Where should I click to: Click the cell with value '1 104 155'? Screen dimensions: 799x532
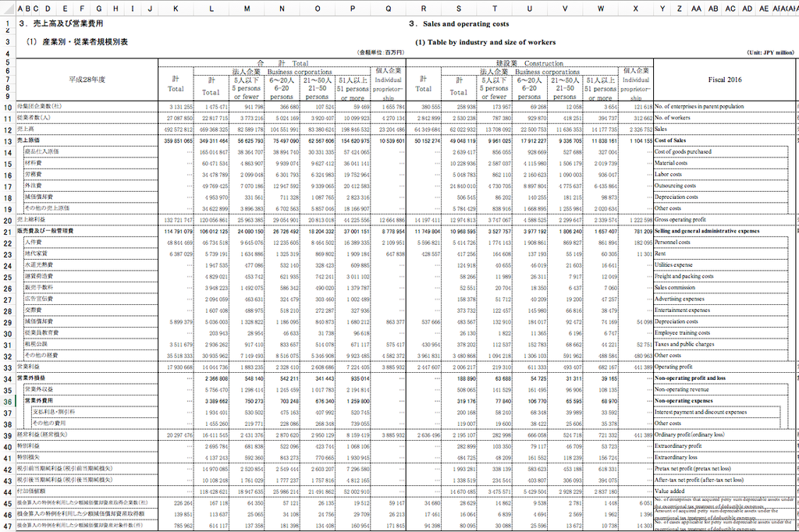click(x=635, y=140)
